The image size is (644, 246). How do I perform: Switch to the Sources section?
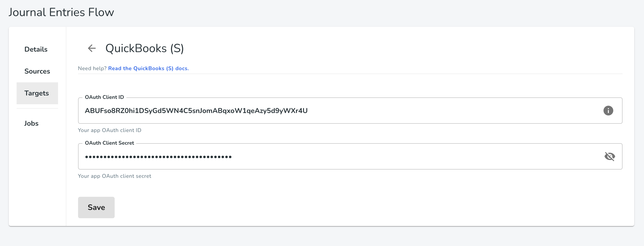pos(37,71)
